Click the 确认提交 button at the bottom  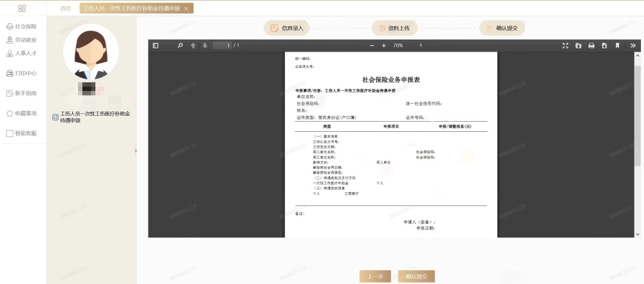pyautogui.click(x=416, y=276)
